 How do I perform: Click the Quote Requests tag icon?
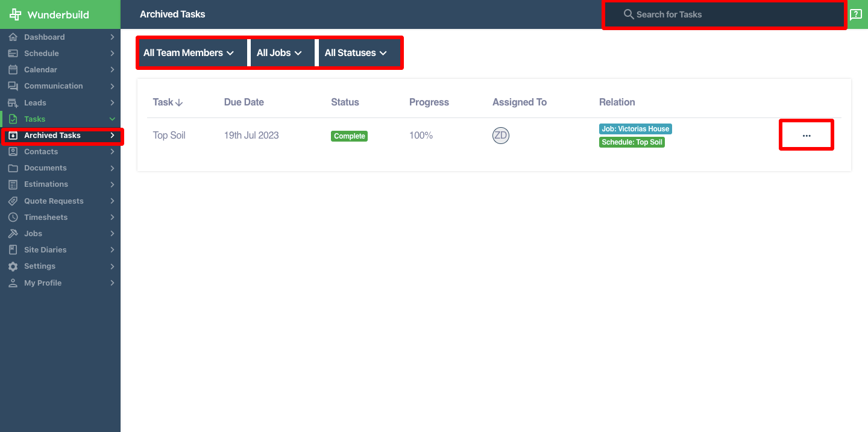(13, 201)
